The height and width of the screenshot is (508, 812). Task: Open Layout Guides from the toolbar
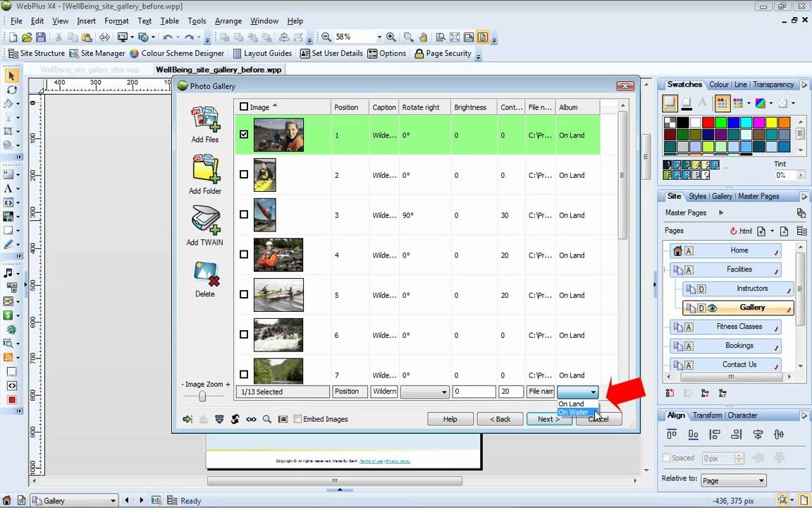pyautogui.click(x=262, y=54)
